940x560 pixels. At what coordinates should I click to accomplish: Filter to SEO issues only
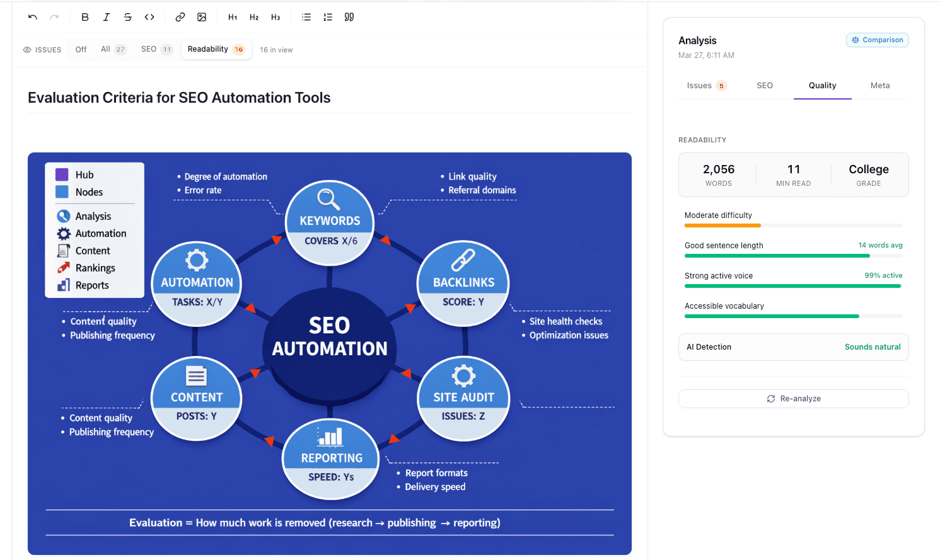click(156, 49)
